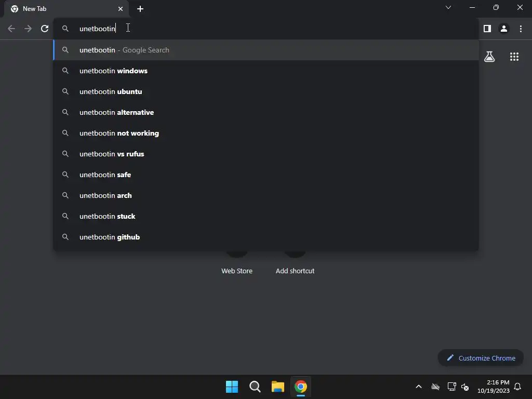Click the Add shortcut tile
This screenshot has width=532, height=399.
click(x=295, y=271)
